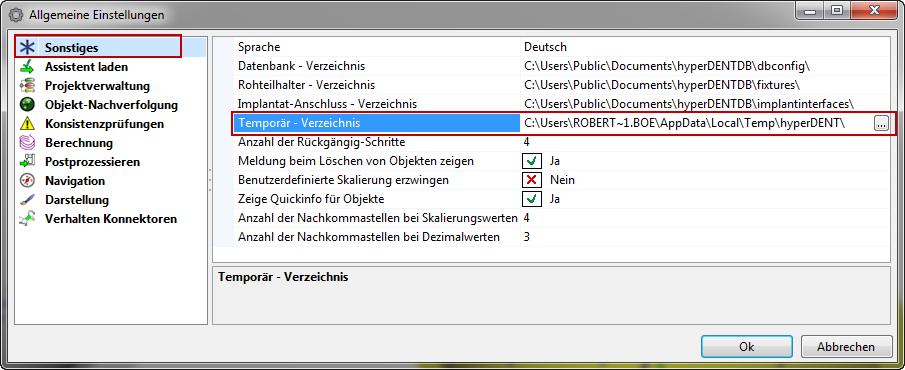Cancel with the Abbrechen button
905x370 pixels.
846,347
